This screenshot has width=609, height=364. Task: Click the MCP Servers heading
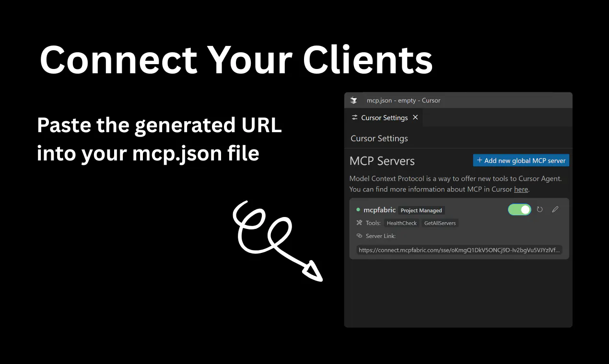[382, 161]
